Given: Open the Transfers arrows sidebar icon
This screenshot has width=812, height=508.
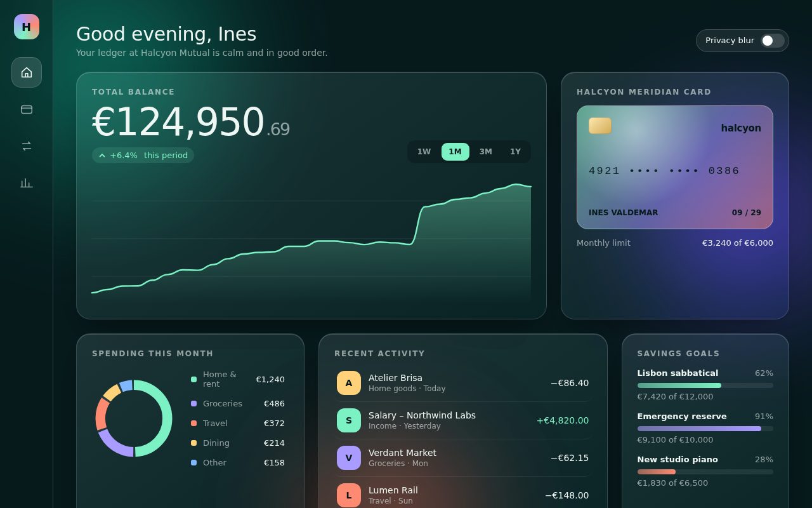Looking at the screenshot, I should [x=27, y=146].
